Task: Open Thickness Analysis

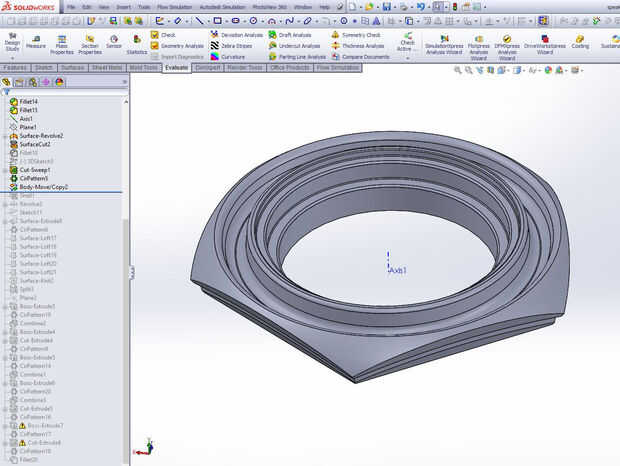Action: point(357,46)
